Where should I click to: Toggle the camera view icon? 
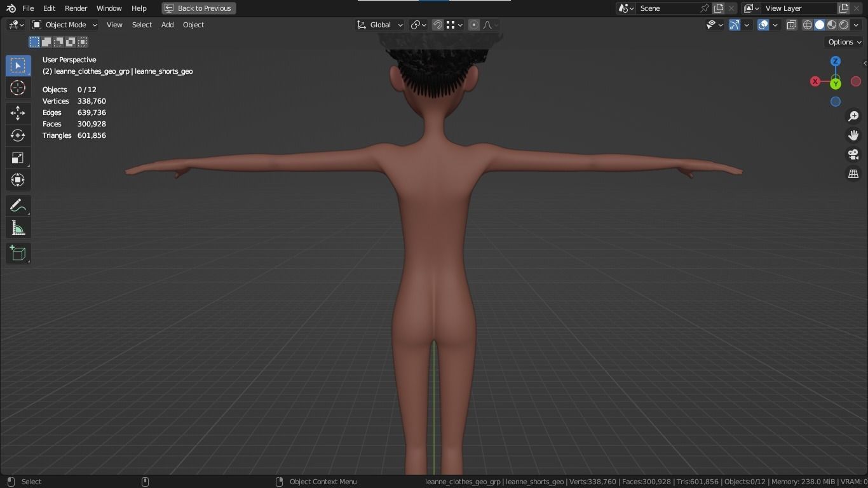(853, 154)
